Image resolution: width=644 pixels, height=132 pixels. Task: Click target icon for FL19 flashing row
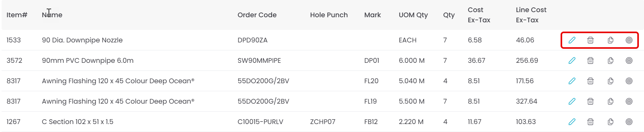pyautogui.click(x=629, y=101)
